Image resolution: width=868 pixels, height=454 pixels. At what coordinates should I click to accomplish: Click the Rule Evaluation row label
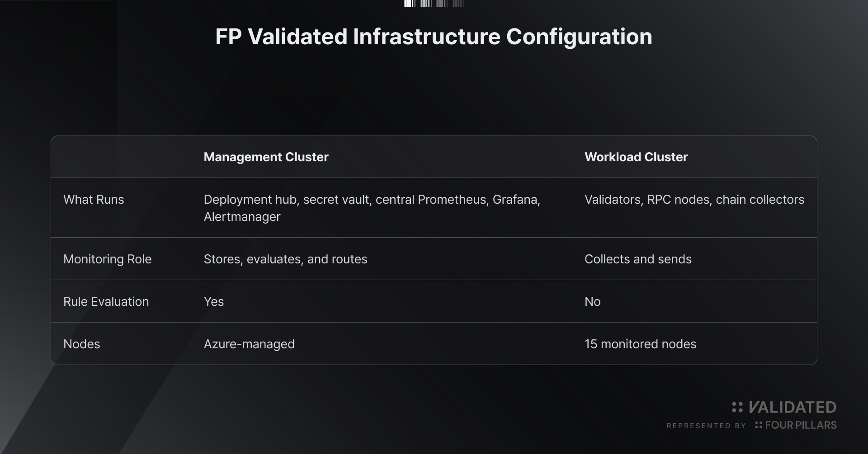point(106,302)
